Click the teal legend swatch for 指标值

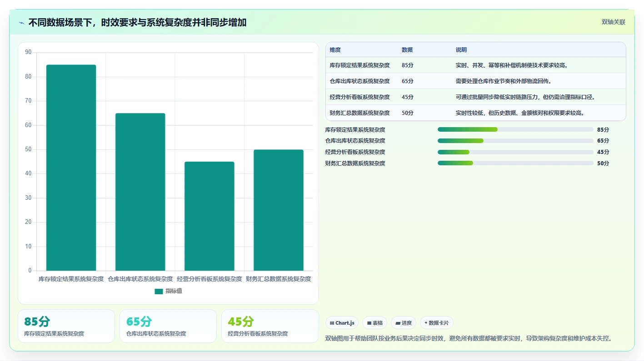point(159,292)
